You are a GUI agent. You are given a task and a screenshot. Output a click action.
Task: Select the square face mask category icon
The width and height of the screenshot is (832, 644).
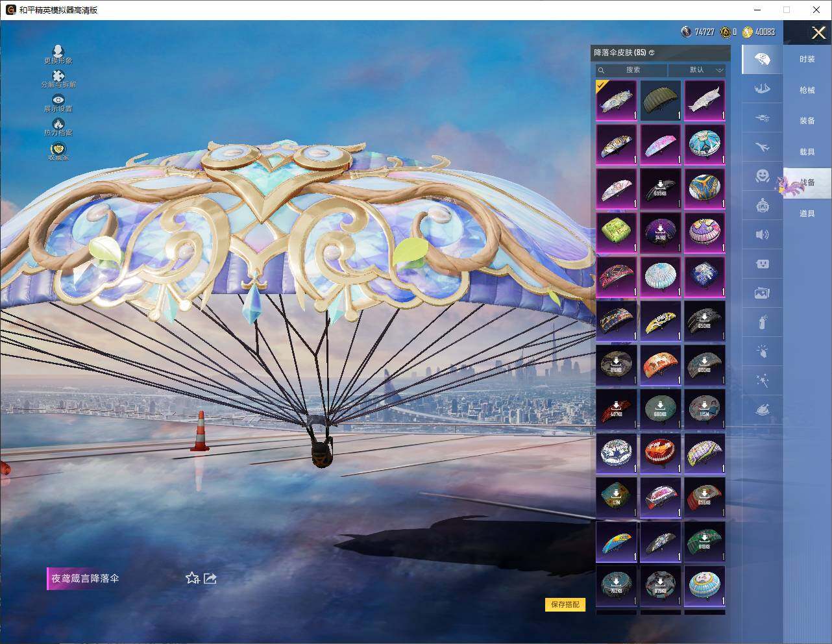click(763, 264)
